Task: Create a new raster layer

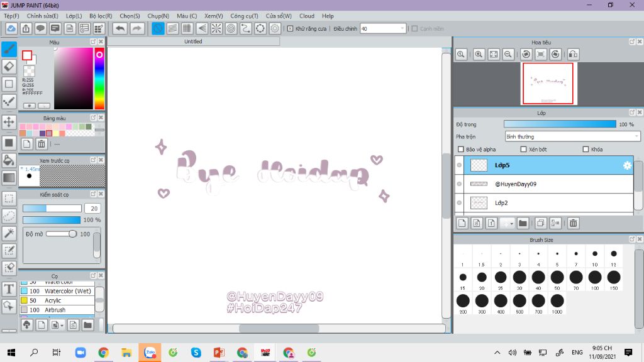Action: coord(462,223)
